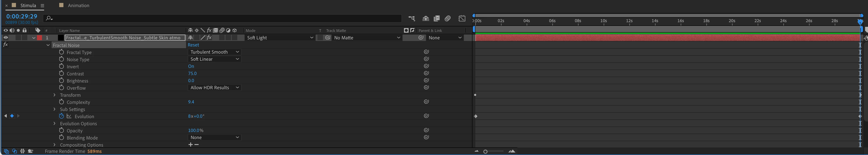868x155 pixels.
Task: Open the Parent None dropdown
Action: pyautogui.click(x=445, y=38)
